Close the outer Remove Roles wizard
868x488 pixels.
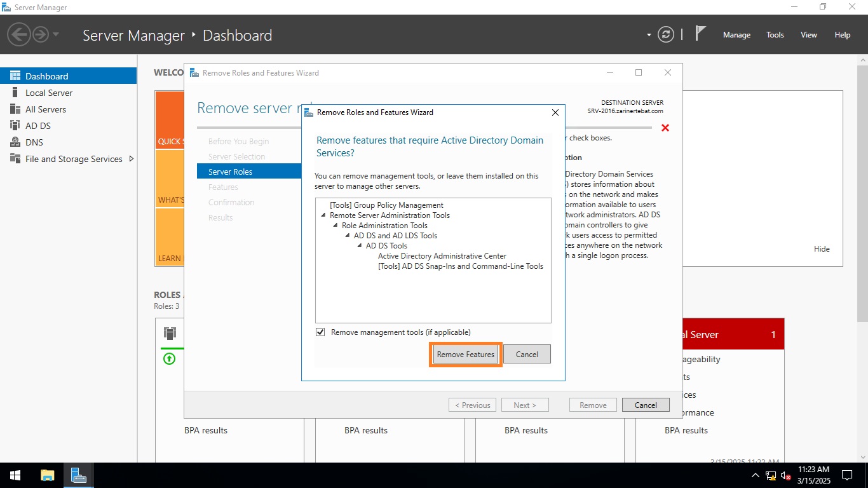point(667,72)
